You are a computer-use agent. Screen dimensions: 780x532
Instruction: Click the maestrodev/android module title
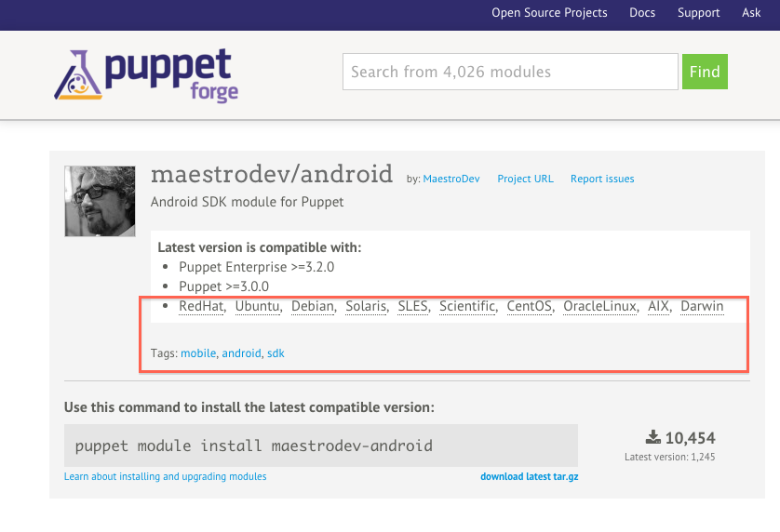click(272, 174)
